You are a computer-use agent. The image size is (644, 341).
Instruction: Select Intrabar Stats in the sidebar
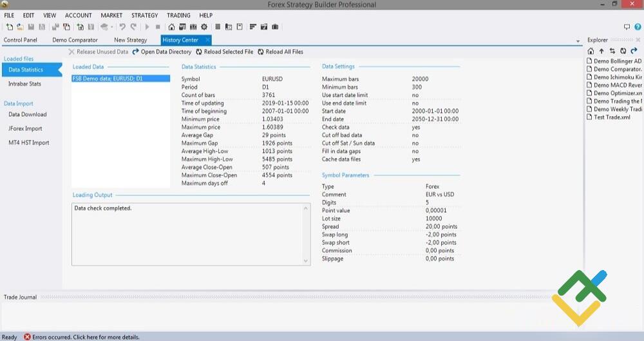24,84
